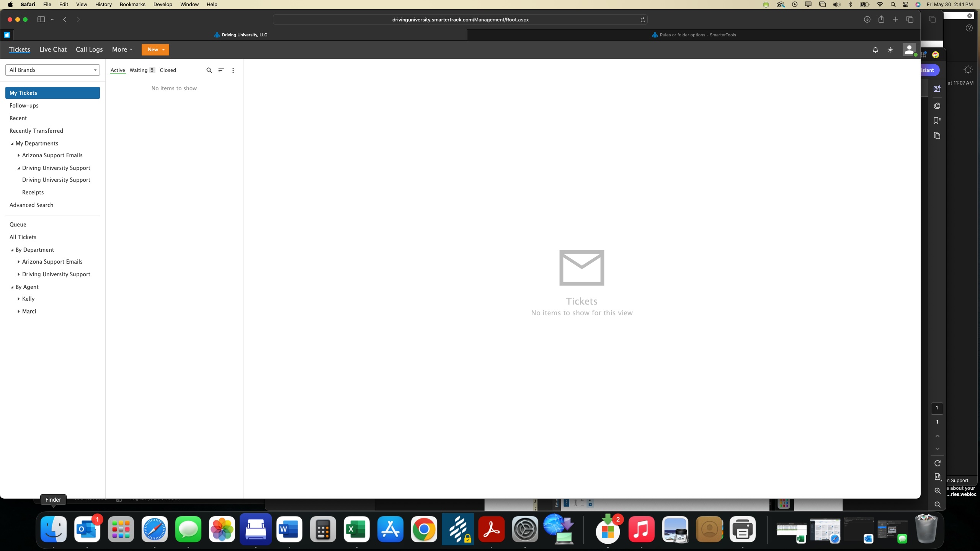Collapse Driving University Support under My Departments

pos(18,168)
